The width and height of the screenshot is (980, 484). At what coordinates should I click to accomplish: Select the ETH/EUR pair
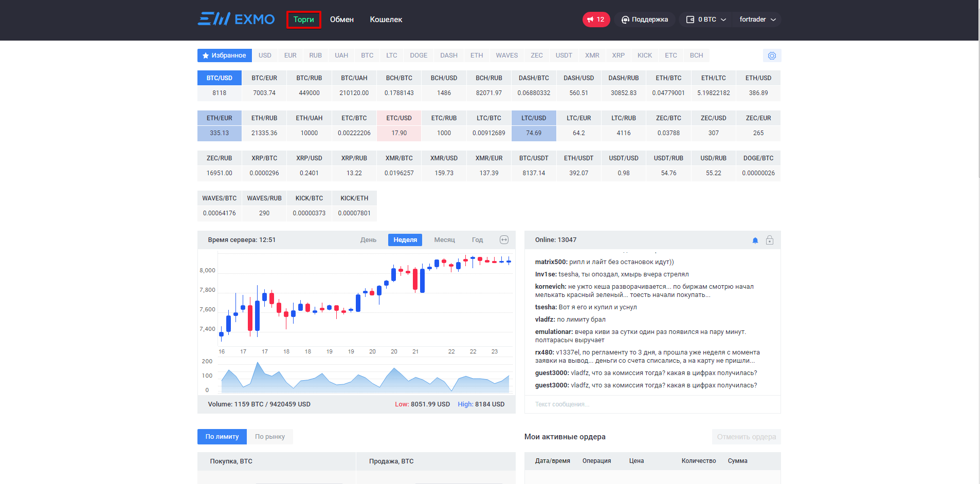tap(220, 118)
